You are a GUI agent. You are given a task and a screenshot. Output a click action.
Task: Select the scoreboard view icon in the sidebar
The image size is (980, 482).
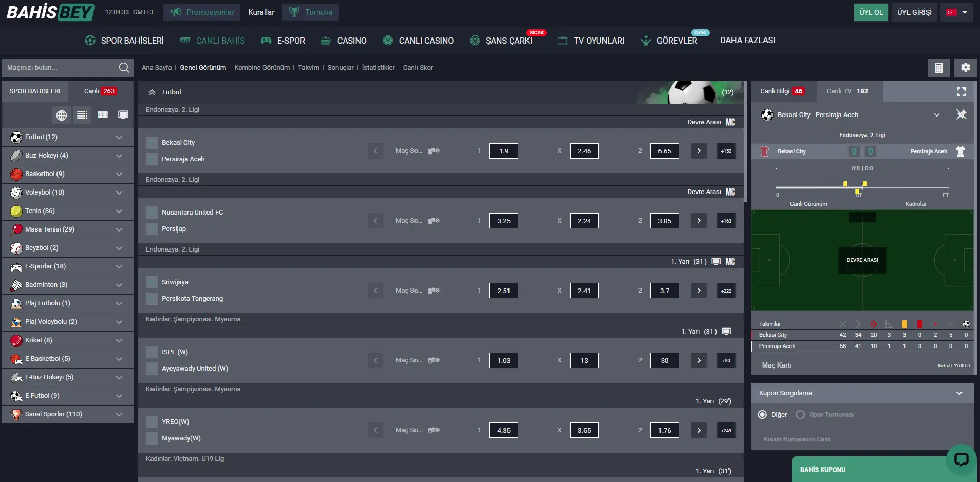point(103,115)
